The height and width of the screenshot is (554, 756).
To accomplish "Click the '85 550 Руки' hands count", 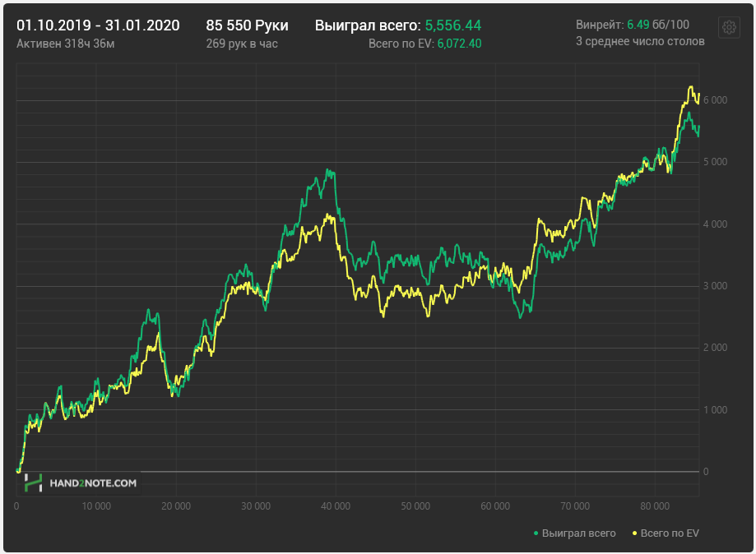I will click(x=247, y=25).
